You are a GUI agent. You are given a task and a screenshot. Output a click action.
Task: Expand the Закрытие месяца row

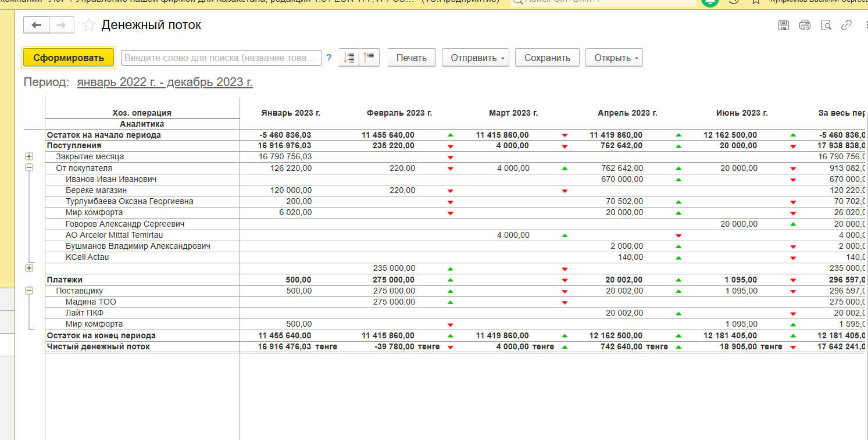pos(29,156)
